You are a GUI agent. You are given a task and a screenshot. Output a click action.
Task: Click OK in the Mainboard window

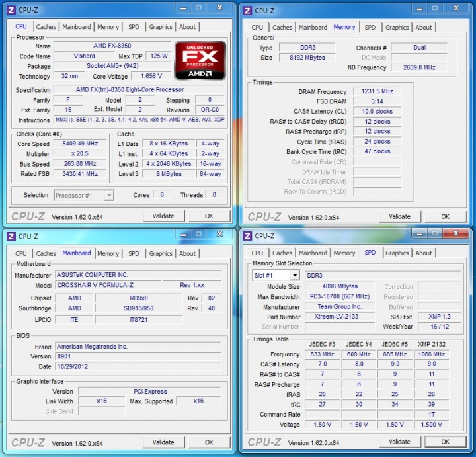(x=209, y=442)
